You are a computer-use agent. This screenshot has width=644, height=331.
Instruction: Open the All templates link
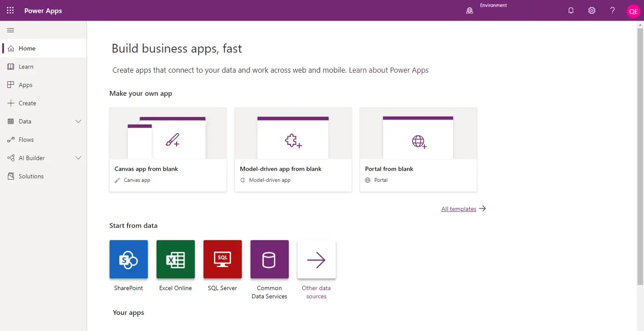pyautogui.click(x=459, y=209)
